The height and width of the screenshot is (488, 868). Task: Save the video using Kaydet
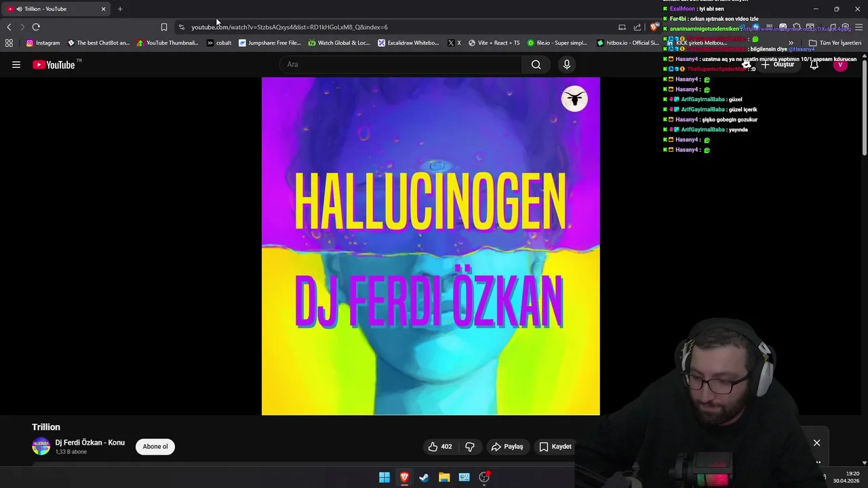(555, 447)
